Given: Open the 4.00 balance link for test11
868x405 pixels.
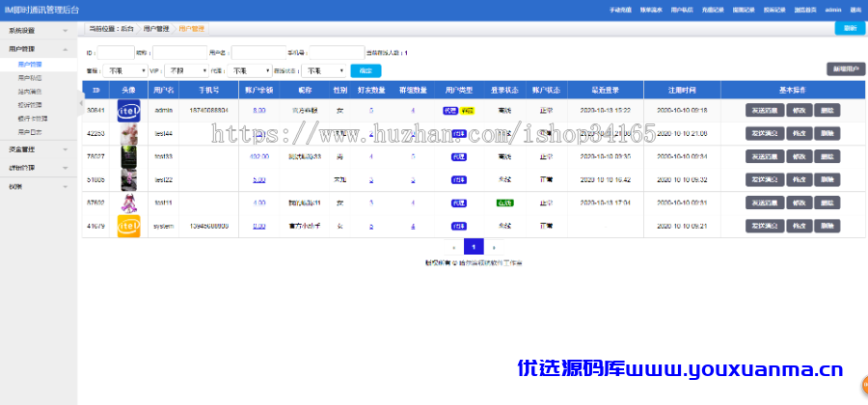Looking at the screenshot, I should [x=259, y=203].
